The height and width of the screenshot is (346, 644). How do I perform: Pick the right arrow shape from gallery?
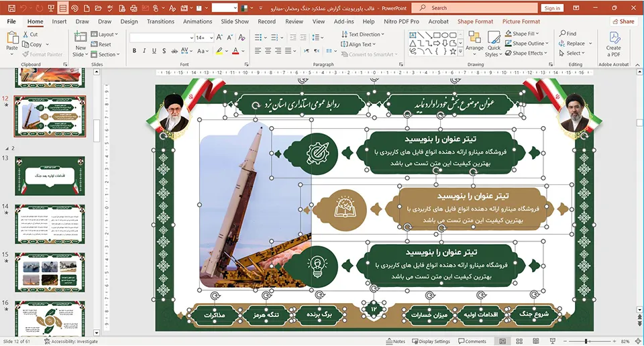[x=437, y=43]
